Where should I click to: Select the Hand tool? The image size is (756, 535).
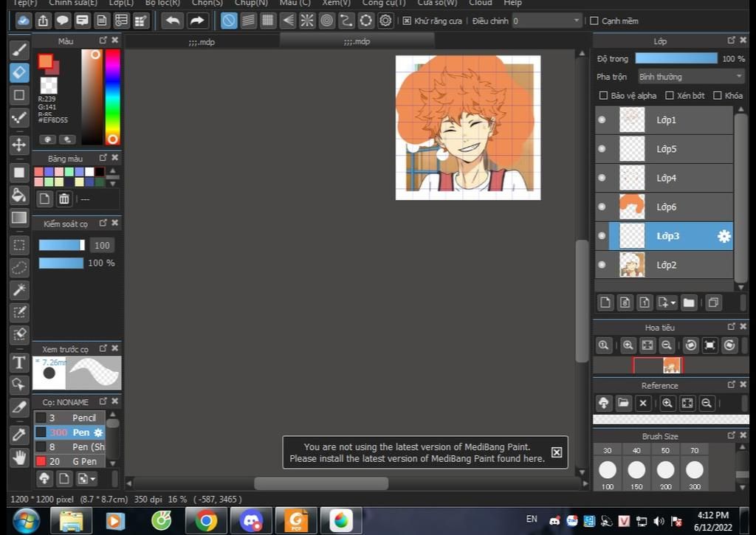click(19, 457)
